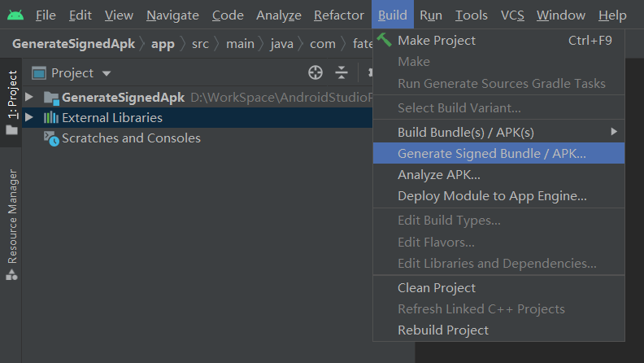Viewport: 644px width, 363px height.
Task: Open the Window menu
Action: coord(560,15)
